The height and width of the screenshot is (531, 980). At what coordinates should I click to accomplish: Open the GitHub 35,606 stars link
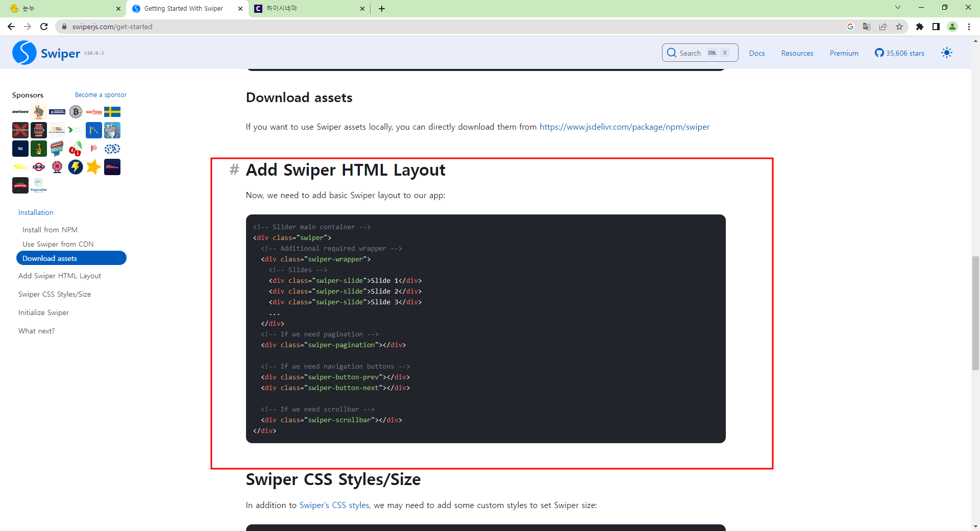pos(899,53)
